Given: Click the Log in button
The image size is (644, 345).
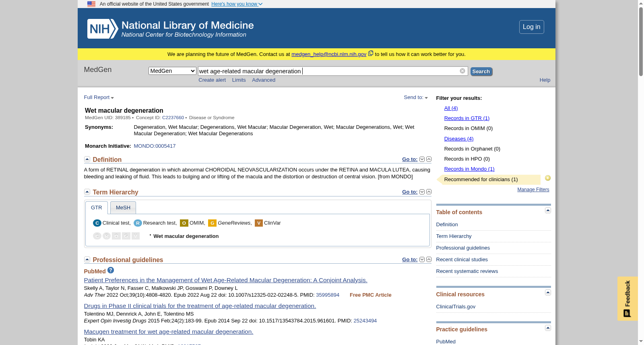Looking at the screenshot, I should coord(531,27).
